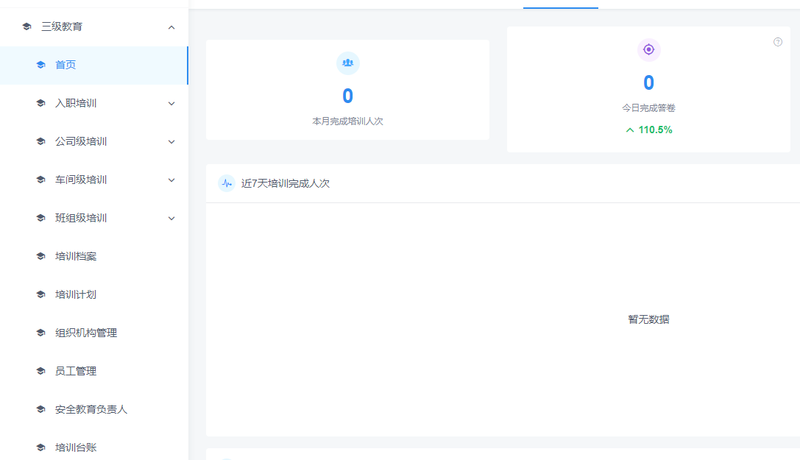The image size is (800, 460).
Task: Expand the 车间级培训 submenu chevron
Action: click(x=171, y=180)
